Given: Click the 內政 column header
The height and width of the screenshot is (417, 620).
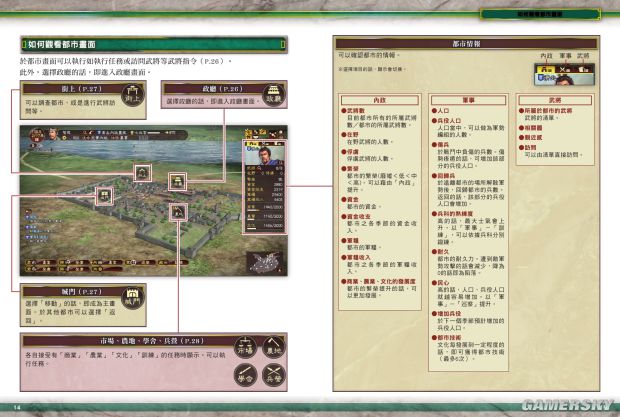Looking at the screenshot, I should [x=379, y=100].
